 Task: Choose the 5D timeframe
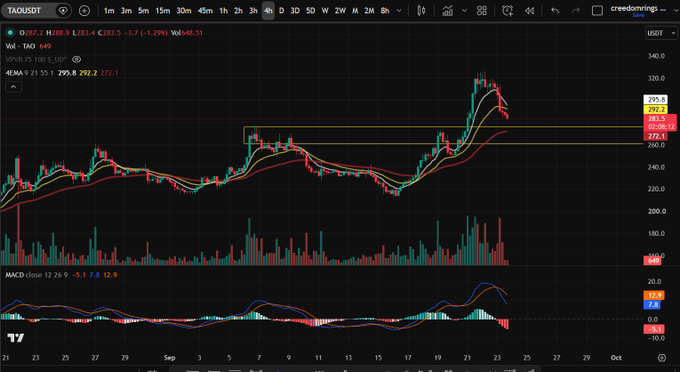(311, 11)
